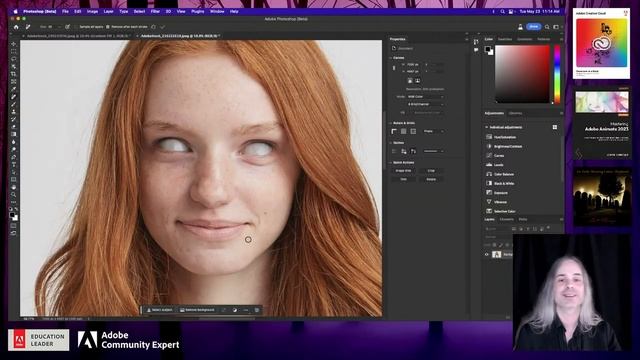Select the Lasso tool
This screenshot has width=640, height=360.
[x=13, y=59]
